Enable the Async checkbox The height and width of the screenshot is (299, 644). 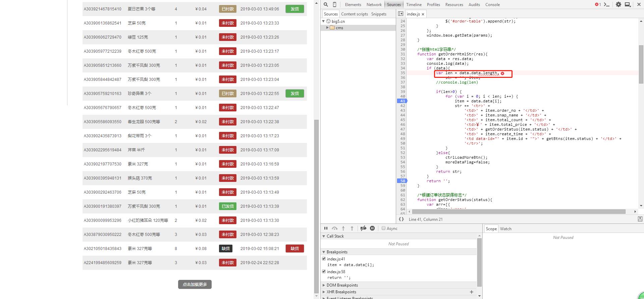point(383,228)
